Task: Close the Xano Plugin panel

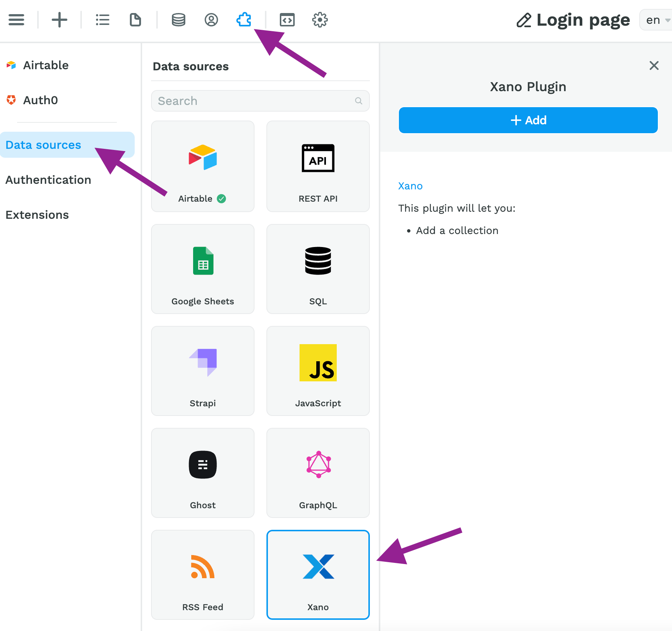Action: (654, 65)
